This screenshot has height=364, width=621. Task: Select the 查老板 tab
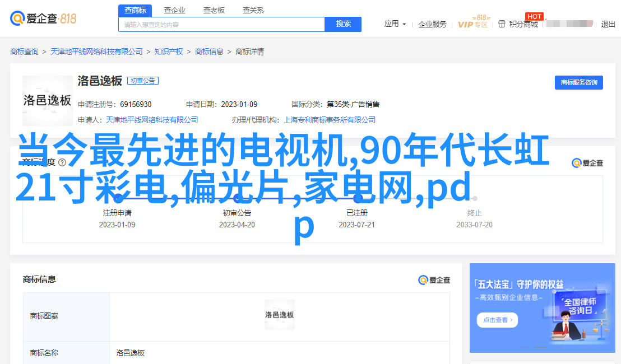tap(214, 10)
